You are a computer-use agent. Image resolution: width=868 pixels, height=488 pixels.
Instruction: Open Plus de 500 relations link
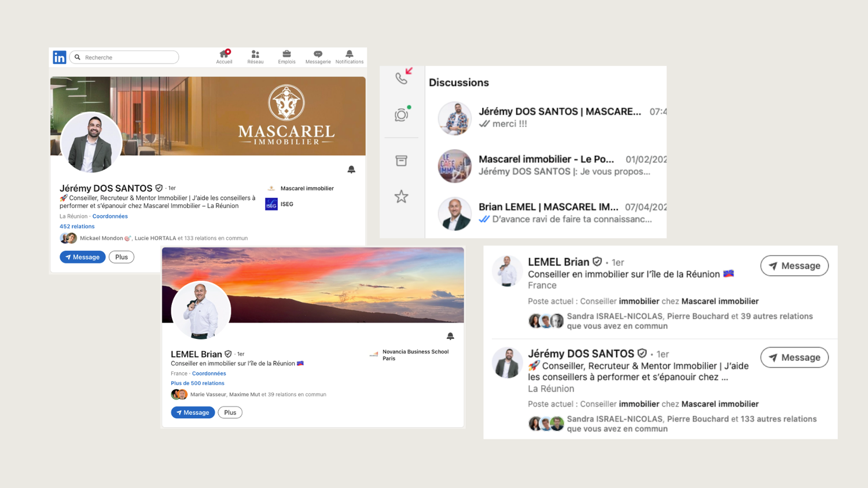[x=197, y=383]
